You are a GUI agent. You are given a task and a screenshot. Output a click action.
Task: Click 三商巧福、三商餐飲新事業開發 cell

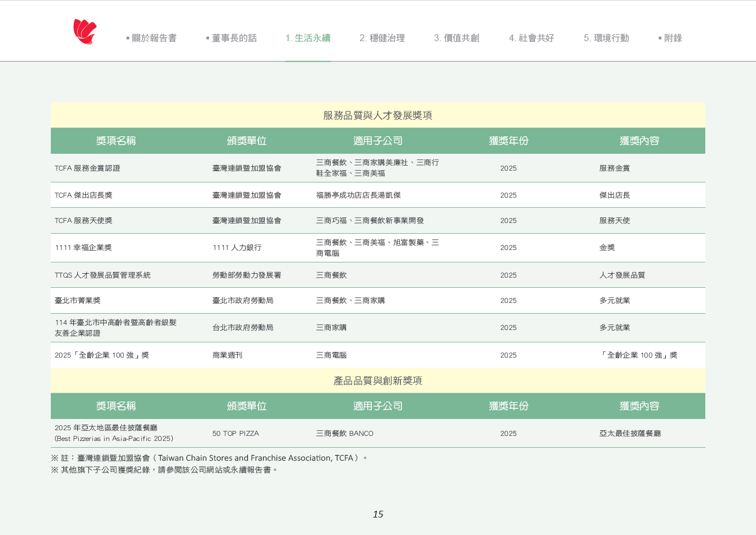pos(370,221)
